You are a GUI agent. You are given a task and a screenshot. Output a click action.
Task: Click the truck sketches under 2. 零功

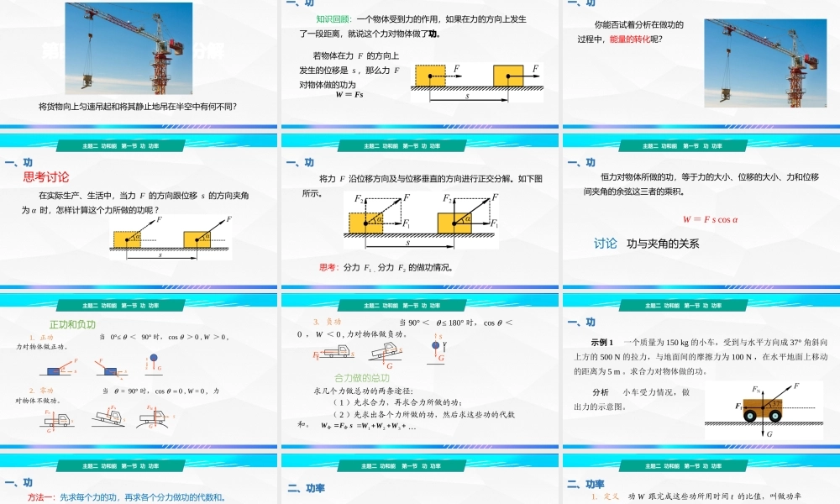[108, 417]
